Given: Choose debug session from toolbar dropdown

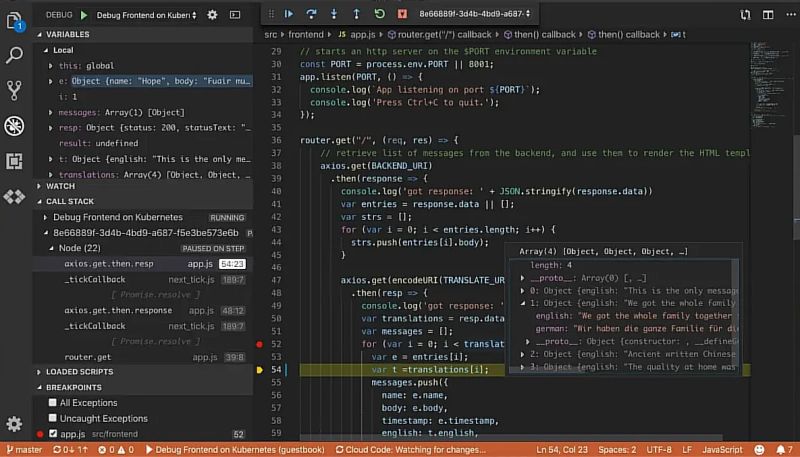Looking at the screenshot, I should point(474,14).
